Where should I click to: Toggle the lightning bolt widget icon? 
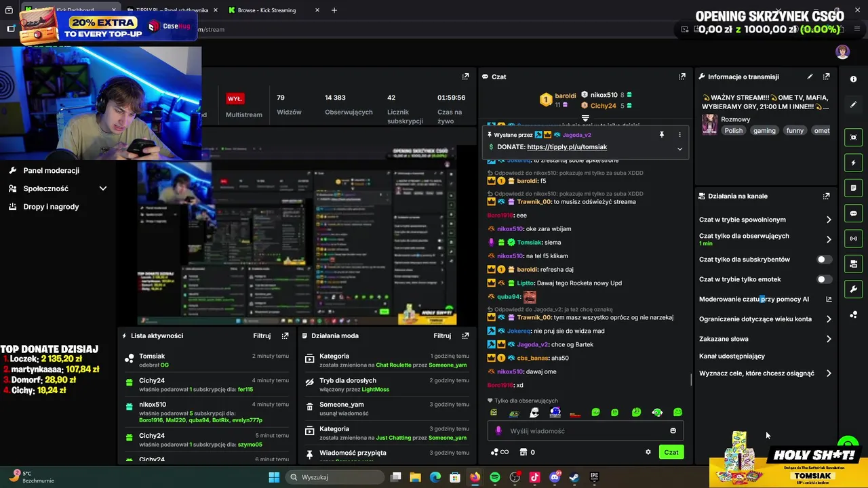[853, 163]
